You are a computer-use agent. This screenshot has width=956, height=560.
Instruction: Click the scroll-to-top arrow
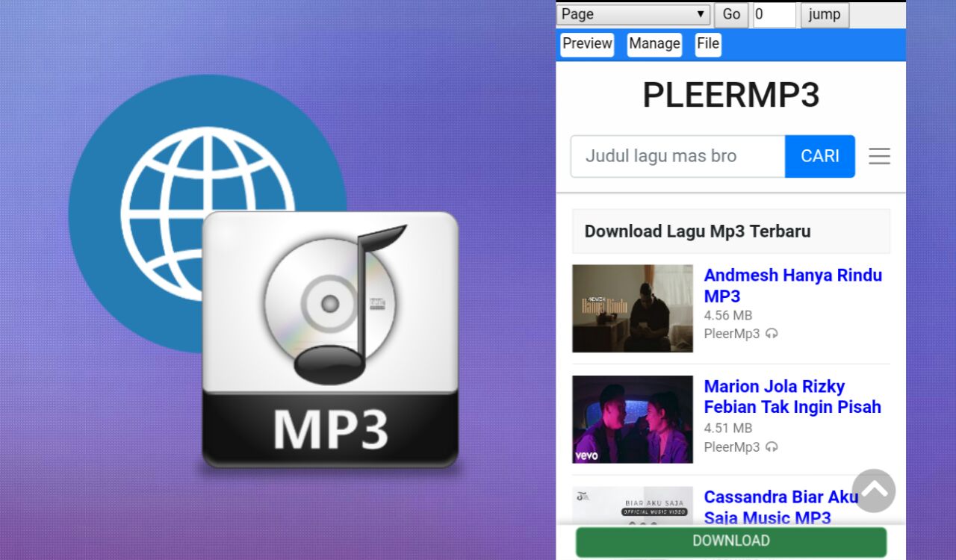(x=873, y=491)
